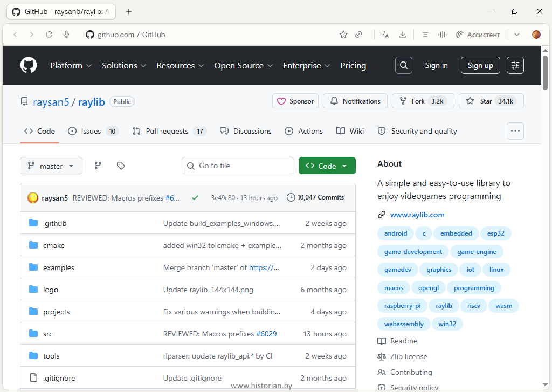The width and height of the screenshot is (552, 392).
Task: Click inside the Go to file field
Action: 238,166
